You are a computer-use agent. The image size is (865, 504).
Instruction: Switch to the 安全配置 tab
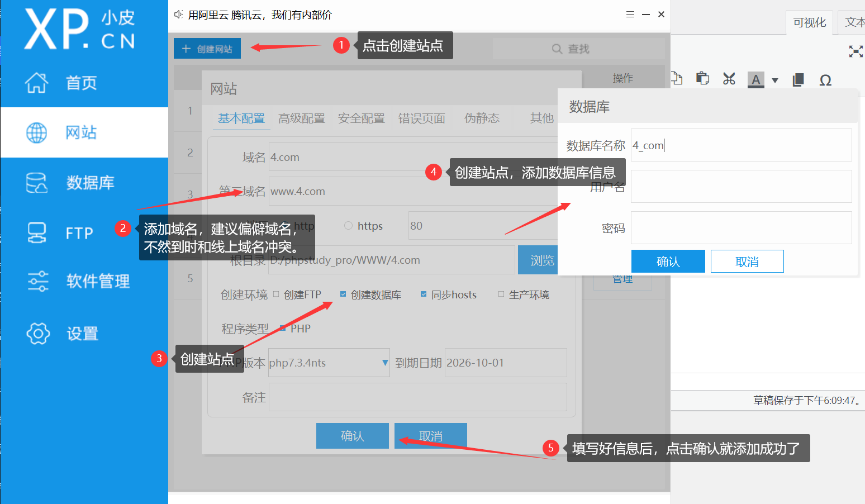(362, 118)
